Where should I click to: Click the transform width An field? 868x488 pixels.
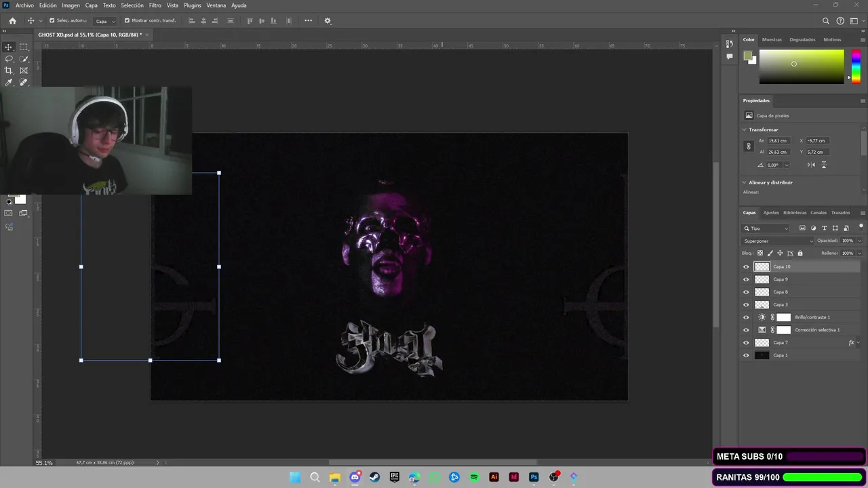778,141
